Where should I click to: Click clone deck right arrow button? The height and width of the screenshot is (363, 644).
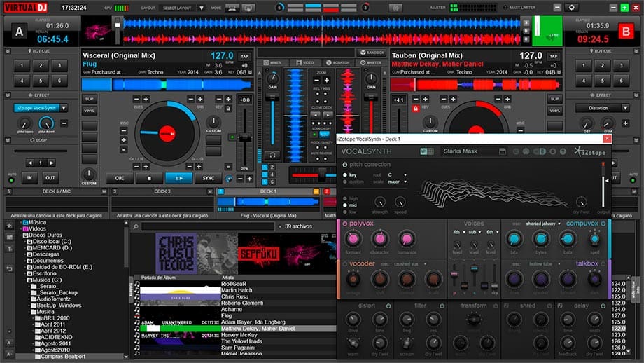tap(328, 115)
